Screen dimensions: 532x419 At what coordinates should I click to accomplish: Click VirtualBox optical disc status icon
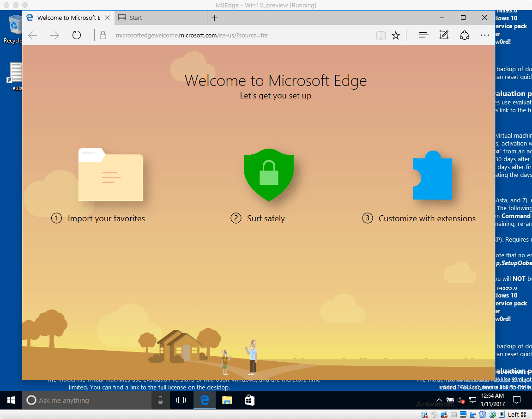point(434,414)
